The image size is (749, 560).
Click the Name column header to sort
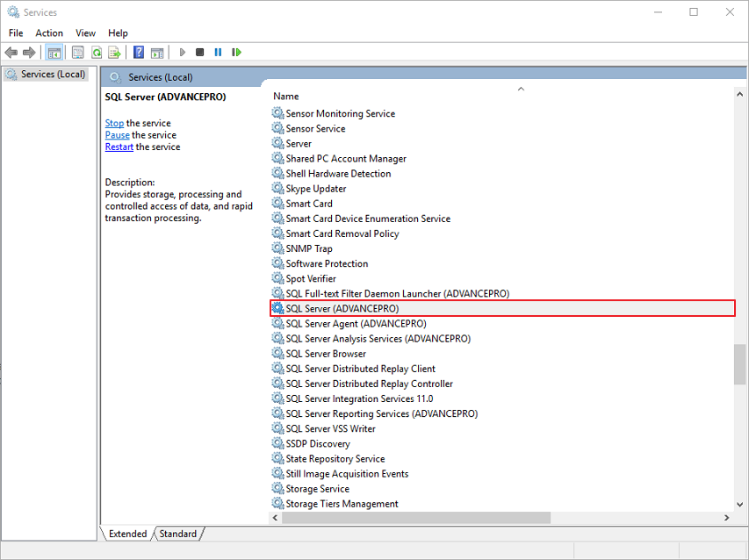[x=286, y=96]
